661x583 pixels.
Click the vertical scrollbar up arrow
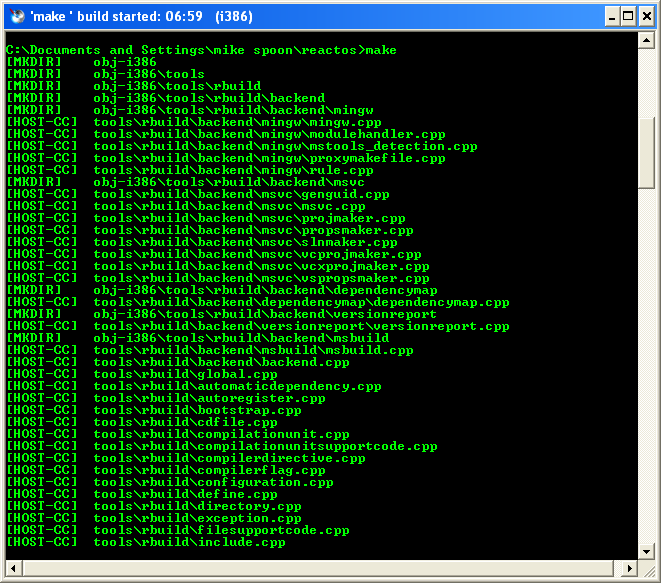coord(646,40)
